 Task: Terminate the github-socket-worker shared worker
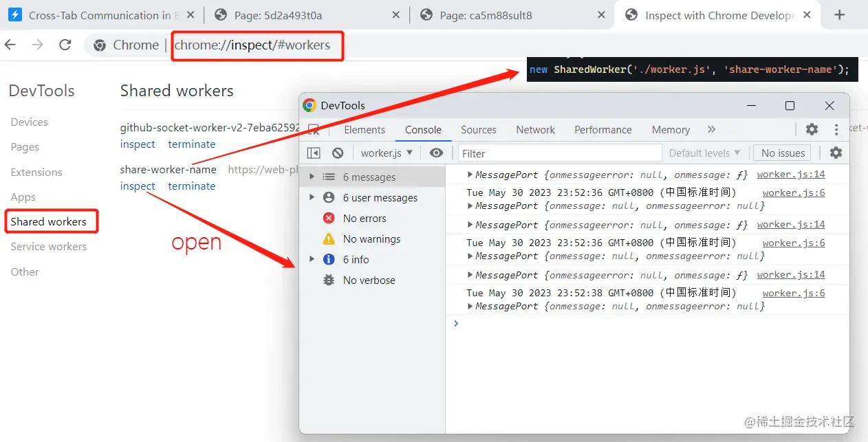pos(192,144)
